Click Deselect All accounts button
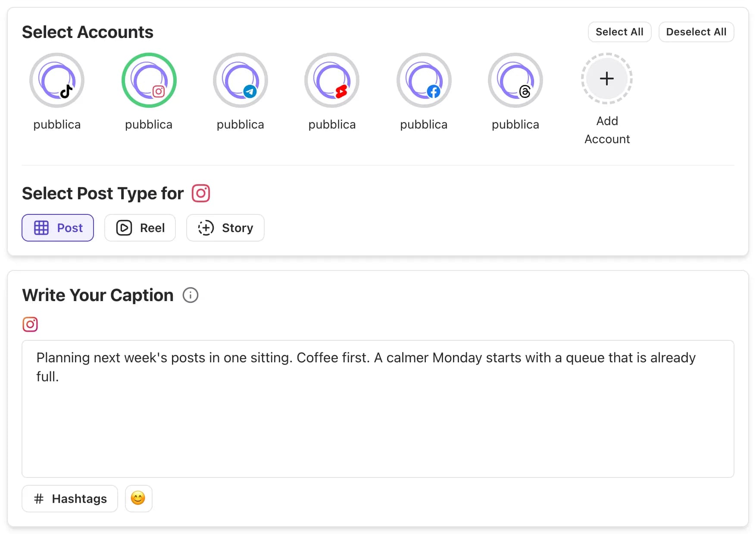Viewport: 756px width, 534px height. pos(696,32)
